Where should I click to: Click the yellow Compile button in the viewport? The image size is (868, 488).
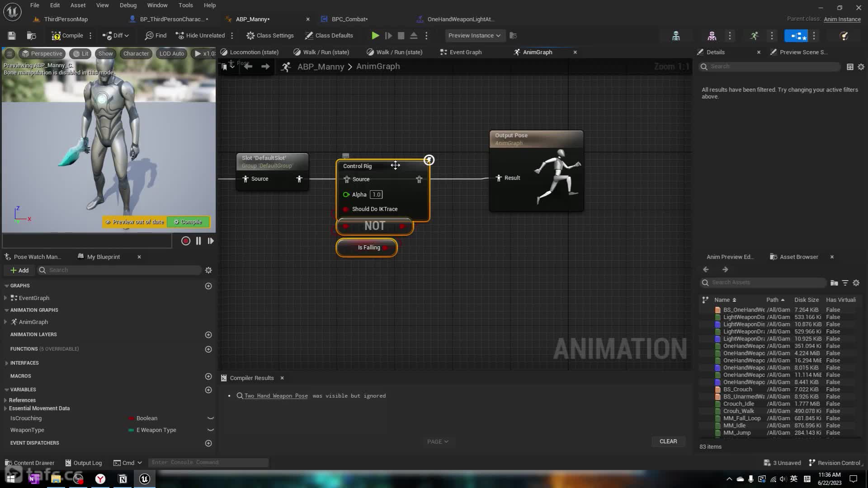pyautogui.click(x=188, y=222)
